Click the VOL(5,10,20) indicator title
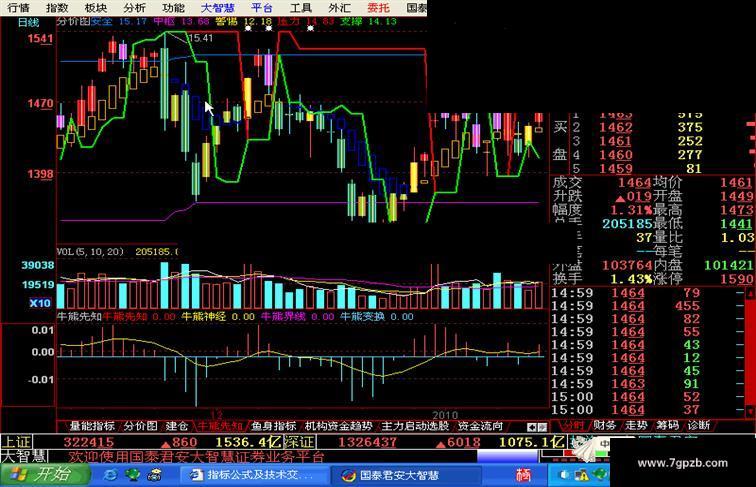This screenshot has height=487, width=756. click(91, 252)
